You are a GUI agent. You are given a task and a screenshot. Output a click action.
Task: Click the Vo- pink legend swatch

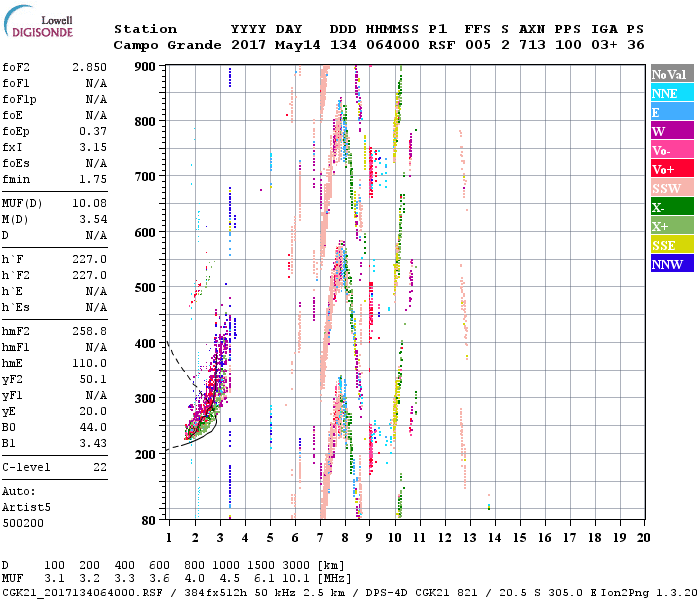pyautogui.click(x=670, y=150)
